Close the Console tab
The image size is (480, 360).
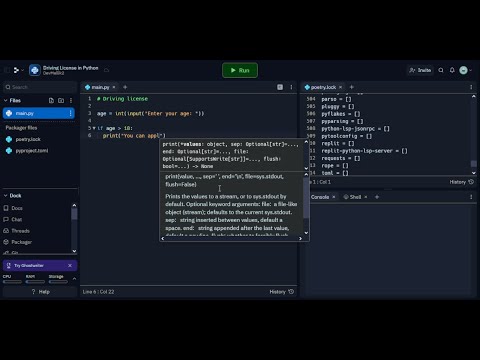[334, 197]
